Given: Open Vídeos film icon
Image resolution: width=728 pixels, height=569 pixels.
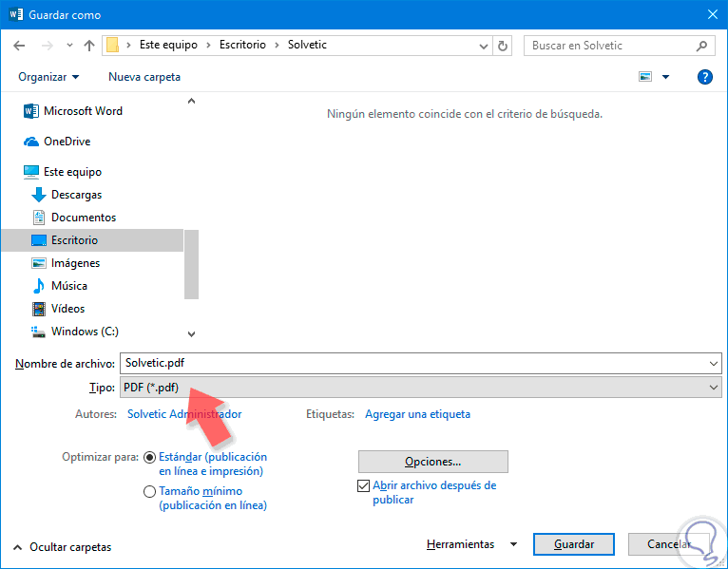Looking at the screenshot, I should point(39,309).
